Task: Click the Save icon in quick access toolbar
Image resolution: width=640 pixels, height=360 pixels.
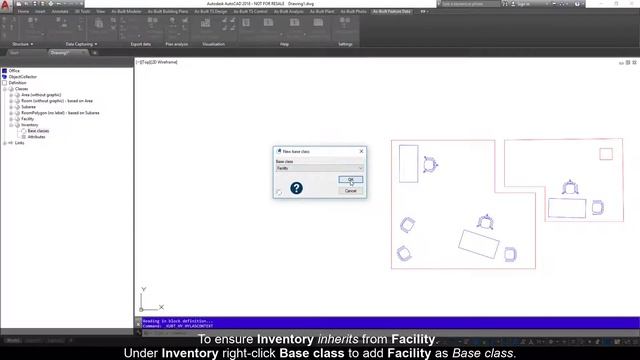Action: [34, 4]
